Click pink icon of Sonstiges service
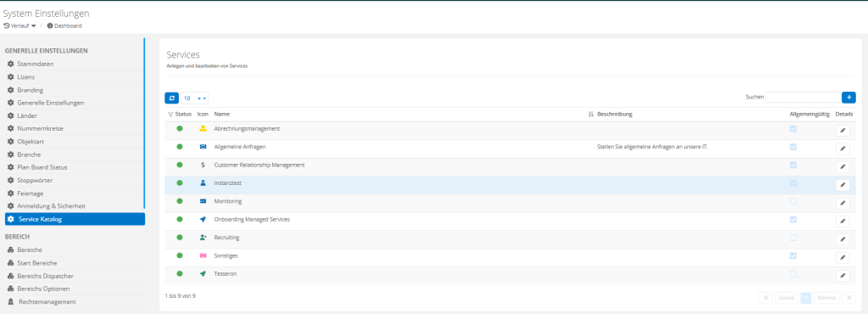868x314 pixels. [203, 255]
